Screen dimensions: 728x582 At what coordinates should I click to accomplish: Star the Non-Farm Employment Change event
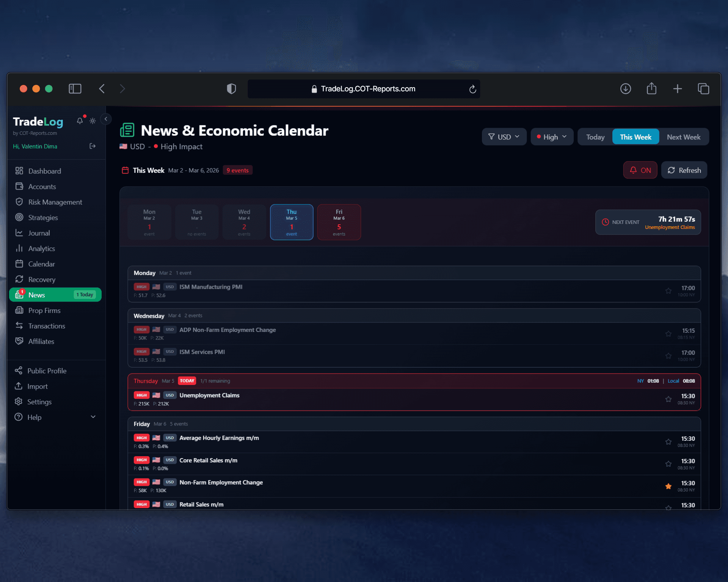[x=668, y=486]
